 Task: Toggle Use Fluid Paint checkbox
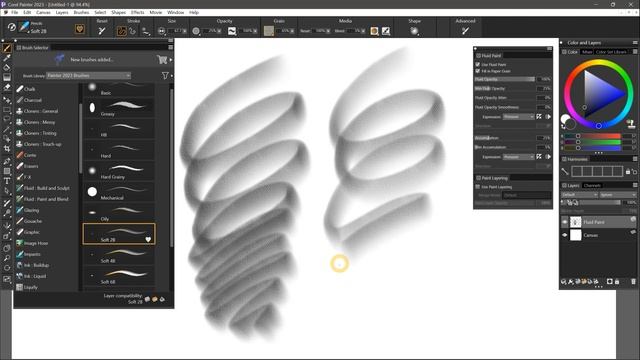click(x=478, y=64)
